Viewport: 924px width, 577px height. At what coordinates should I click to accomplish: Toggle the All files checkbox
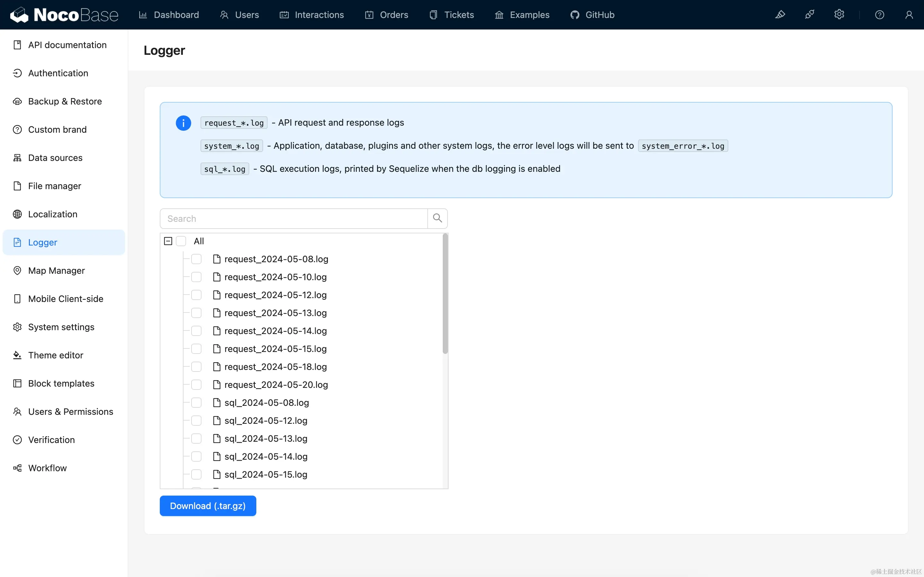[x=181, y=241]
